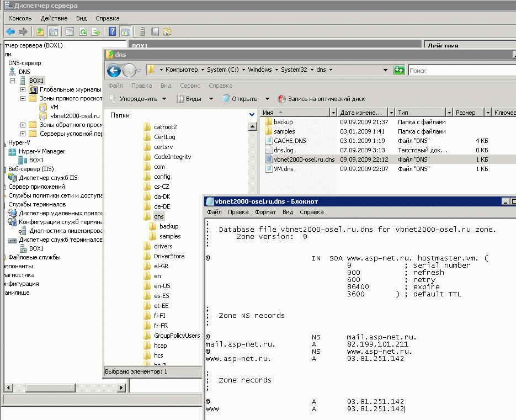Click the green Refresh icon in Server Manager
The width and height of the screenshot is (516, 420).
coord(83,32)
